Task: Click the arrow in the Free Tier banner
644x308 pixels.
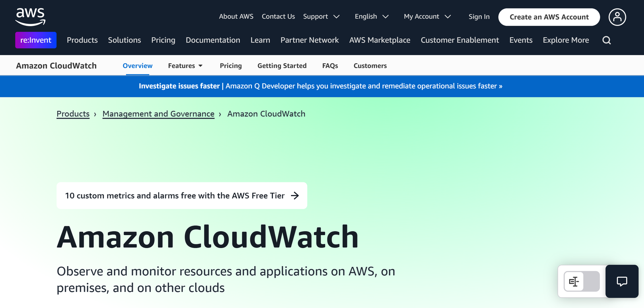Action: tap(295, 196)
